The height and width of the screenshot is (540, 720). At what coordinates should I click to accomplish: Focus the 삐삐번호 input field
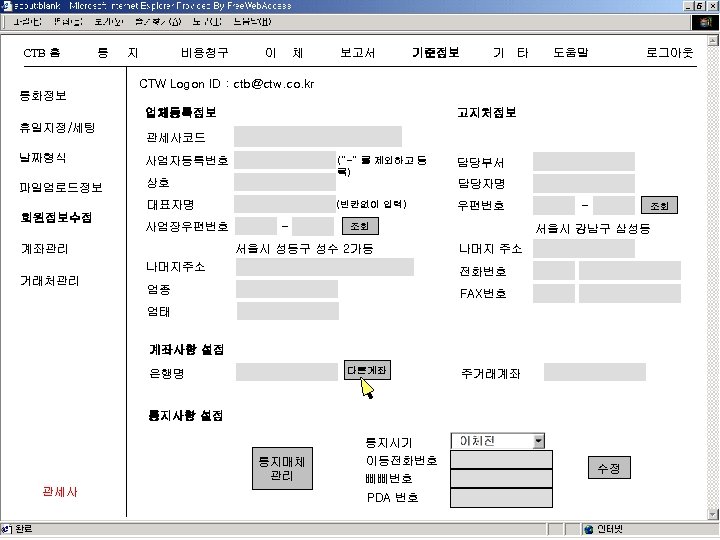[x=501, y=478]
